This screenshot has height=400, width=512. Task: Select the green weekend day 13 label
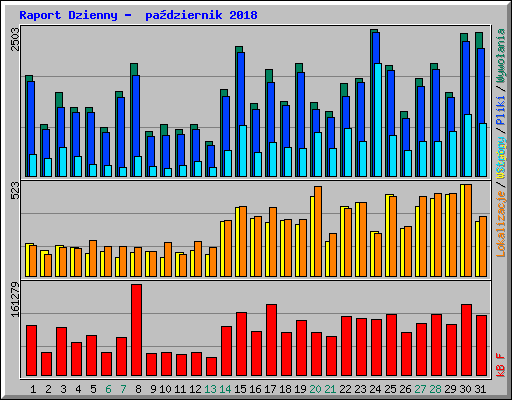click(x=210, y=389)
